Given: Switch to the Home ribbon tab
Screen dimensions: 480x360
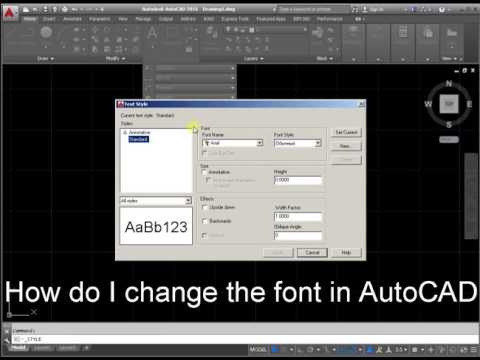Looking at the screenshot, I should click(x=30, y=19).
